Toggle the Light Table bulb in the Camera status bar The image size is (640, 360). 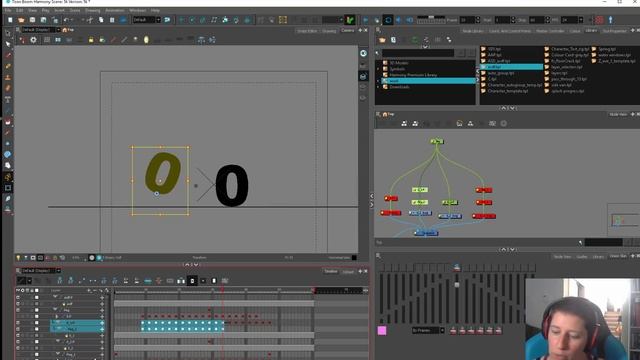(x=18, y=258)
